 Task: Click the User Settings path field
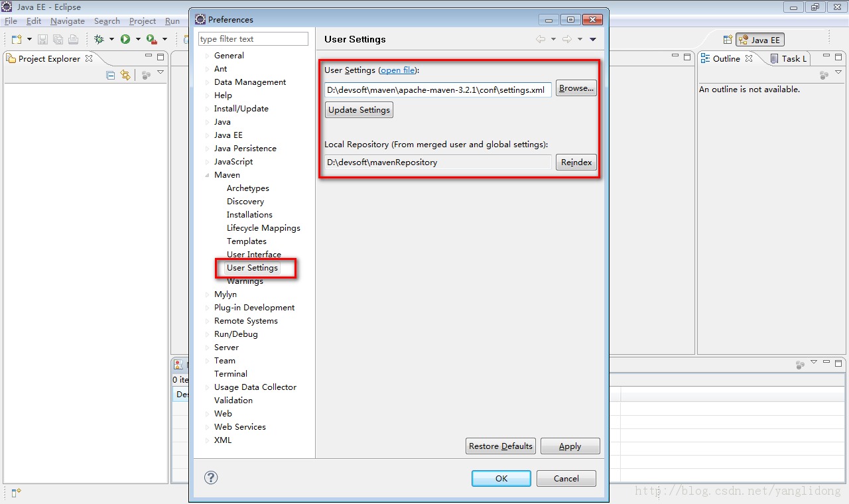438,90
